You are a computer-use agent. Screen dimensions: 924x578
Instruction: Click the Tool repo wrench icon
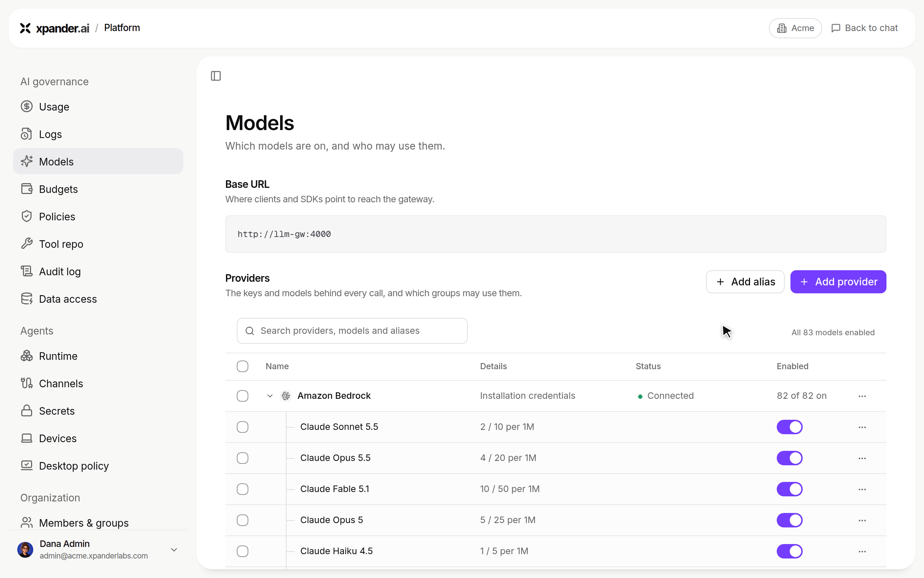click(x=27, y=244)
